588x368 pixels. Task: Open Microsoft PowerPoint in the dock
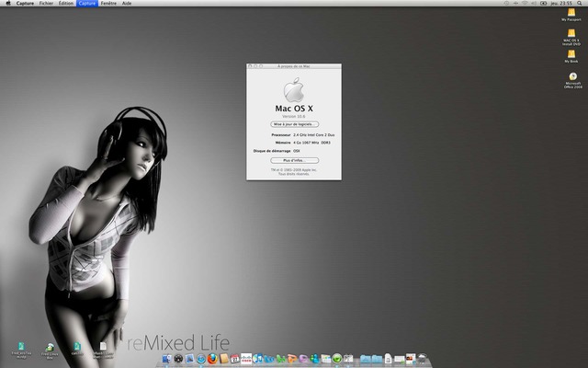[x=292, y=359]
